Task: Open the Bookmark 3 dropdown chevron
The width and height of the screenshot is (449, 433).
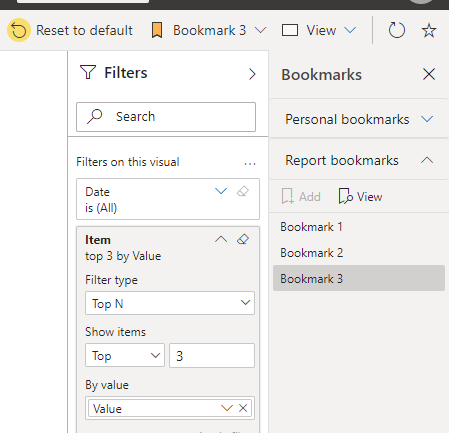Action: (x=261, y=30)
